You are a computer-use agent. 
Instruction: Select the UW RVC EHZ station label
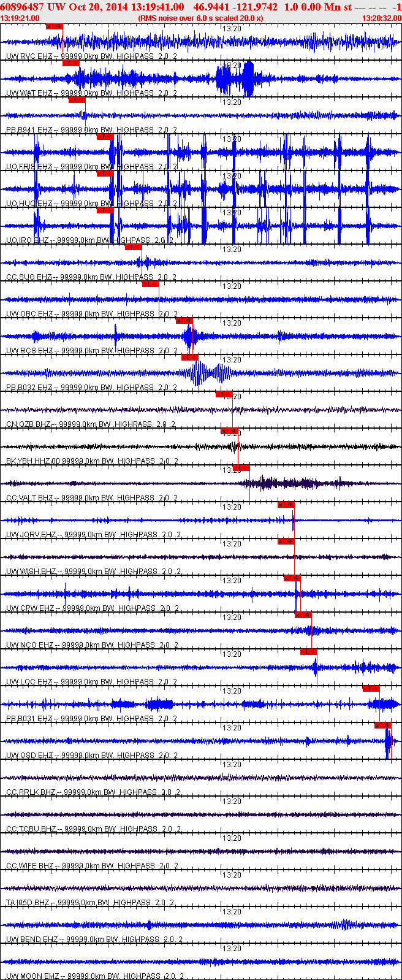coord(92,56)
